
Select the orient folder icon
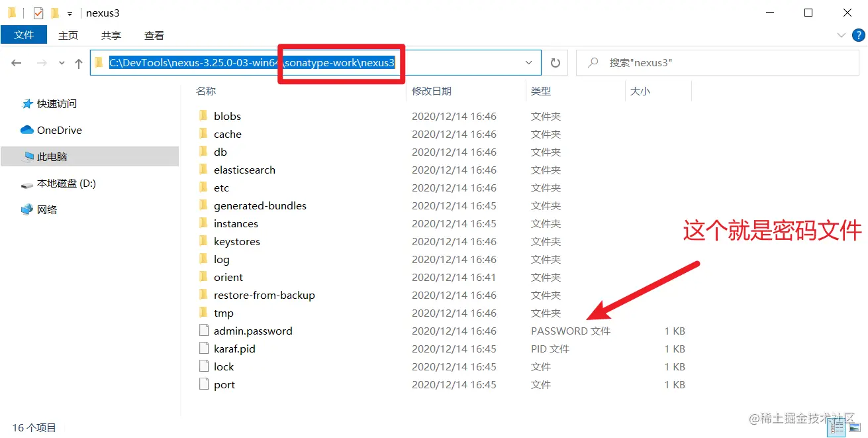[203, 277]
